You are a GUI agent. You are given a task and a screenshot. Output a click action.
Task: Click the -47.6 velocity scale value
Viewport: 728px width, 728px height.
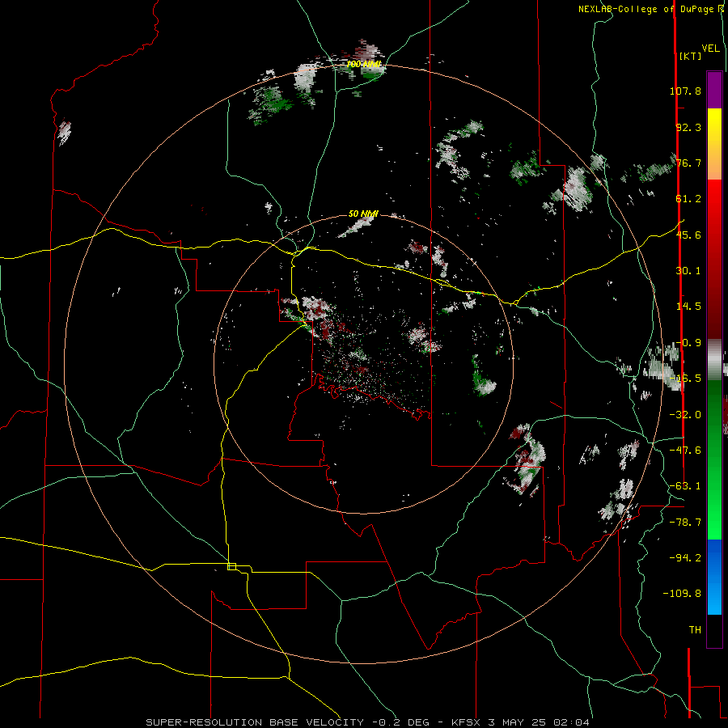[x=685, y=451]
